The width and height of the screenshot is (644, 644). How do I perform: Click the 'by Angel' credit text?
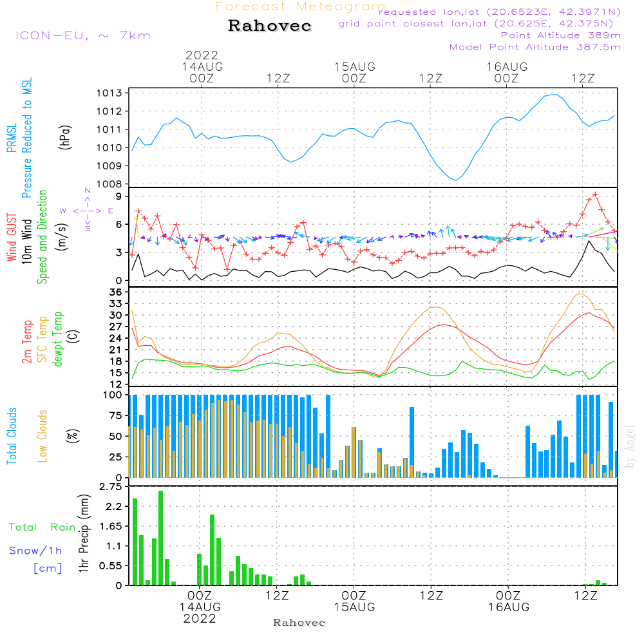(630, 447)
